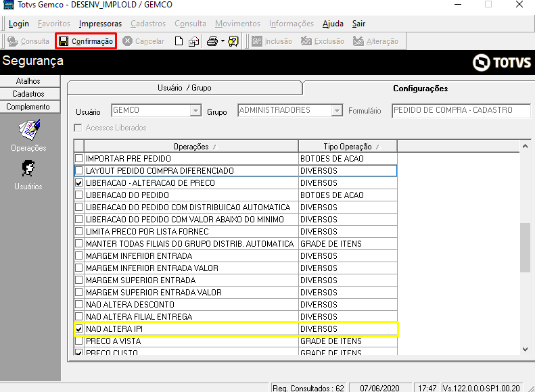
Task: Click the scroll down arrow of the list
Action: (525, 349)
